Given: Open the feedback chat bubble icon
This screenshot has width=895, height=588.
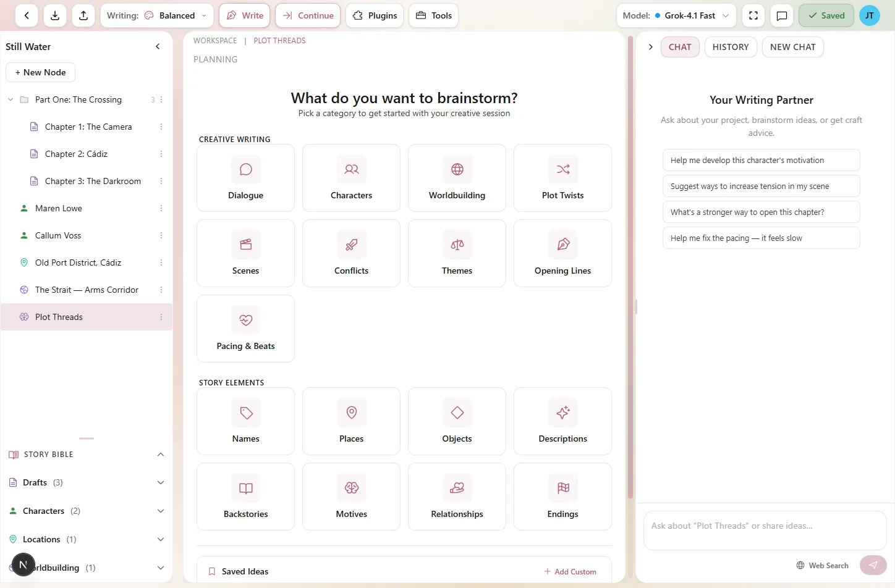Looking at the screenshot, I should pyautogui.click(x=781, y=15).
